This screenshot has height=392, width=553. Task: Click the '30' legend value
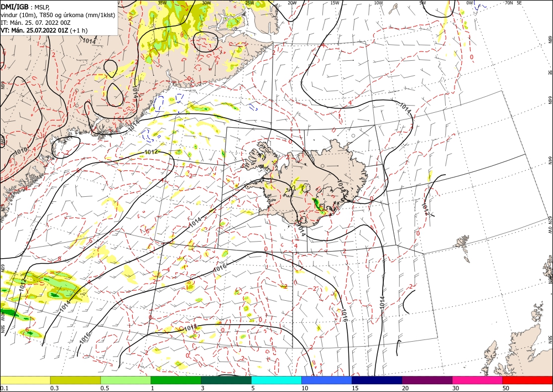[x=456, y=388]
